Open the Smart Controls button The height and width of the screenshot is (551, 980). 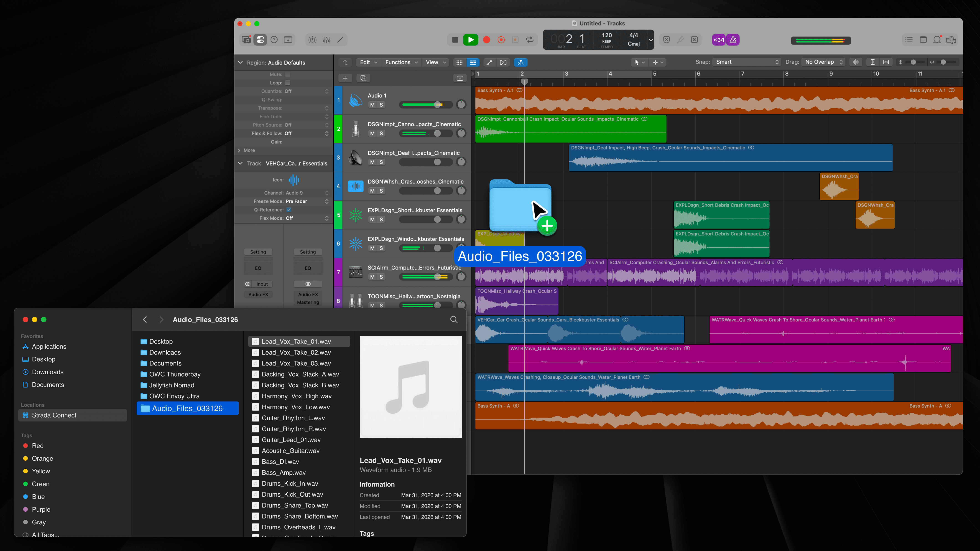pyautogui.click(x=312, y=40)
